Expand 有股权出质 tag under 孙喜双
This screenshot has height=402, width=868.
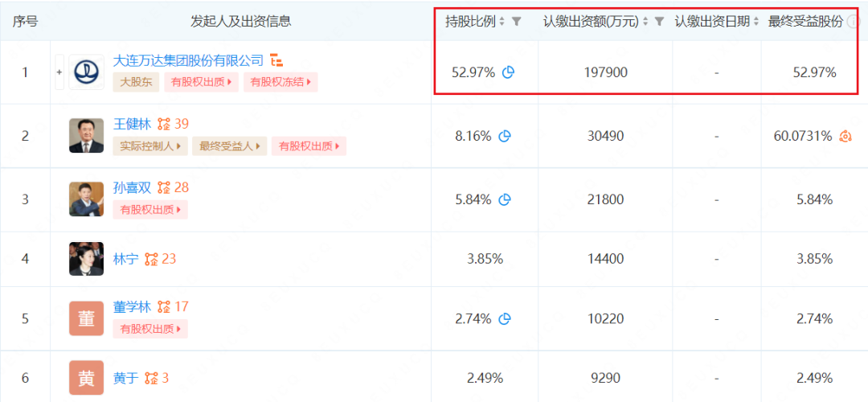coord(150,210)
